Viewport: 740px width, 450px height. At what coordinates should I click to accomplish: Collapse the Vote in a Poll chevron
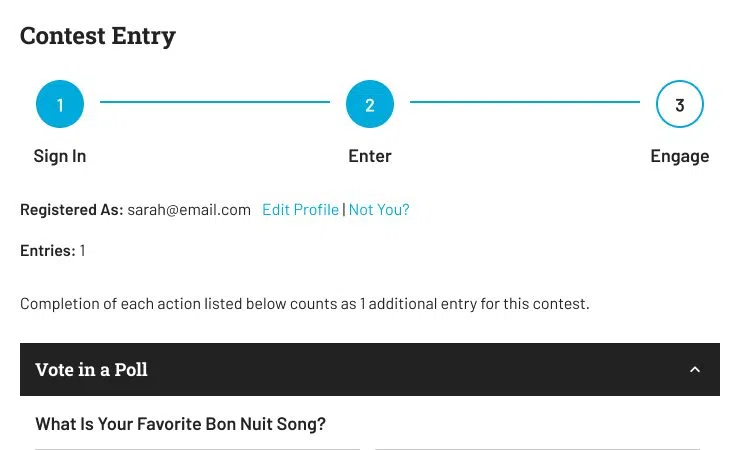(x=695, y=370)
